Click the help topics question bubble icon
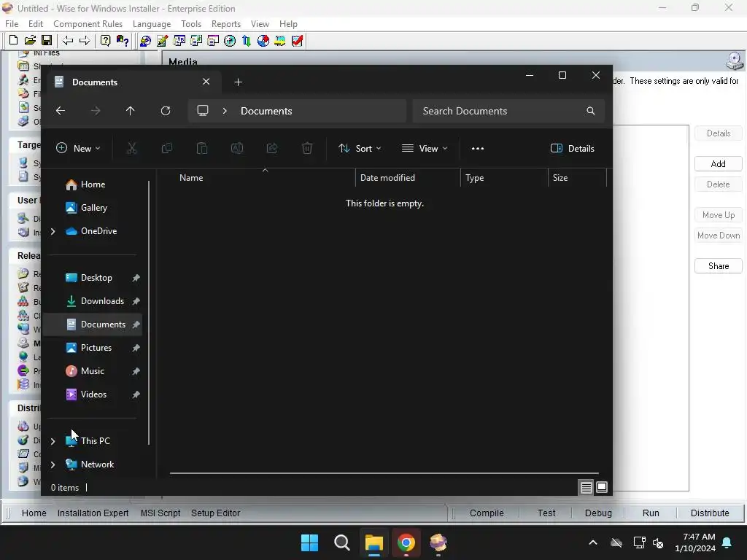 click(105, 41)
